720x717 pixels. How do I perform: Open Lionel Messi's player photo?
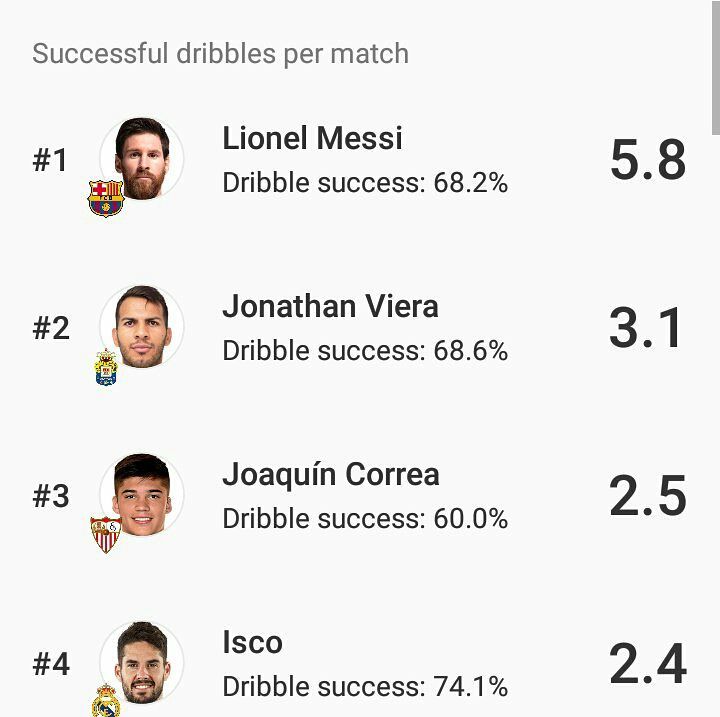(x=142, y=158)
